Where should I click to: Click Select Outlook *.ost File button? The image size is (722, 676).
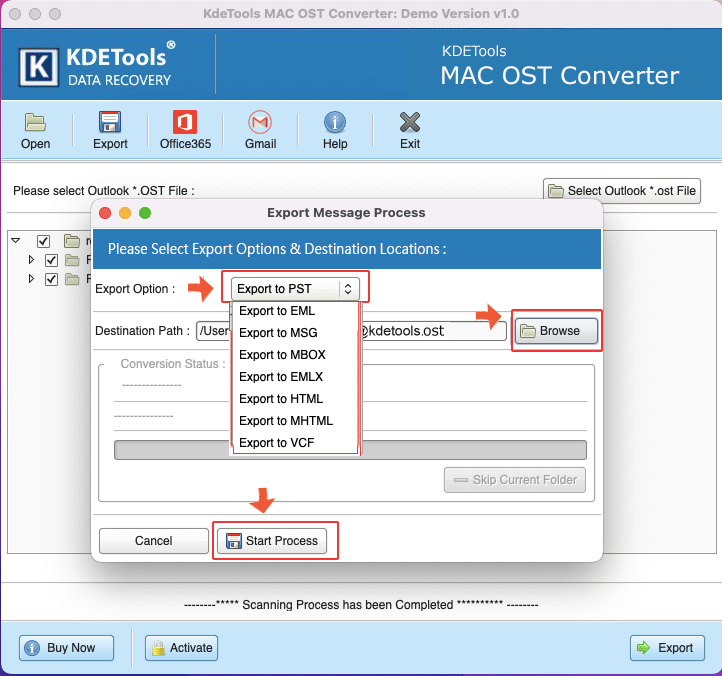(622, 191)
